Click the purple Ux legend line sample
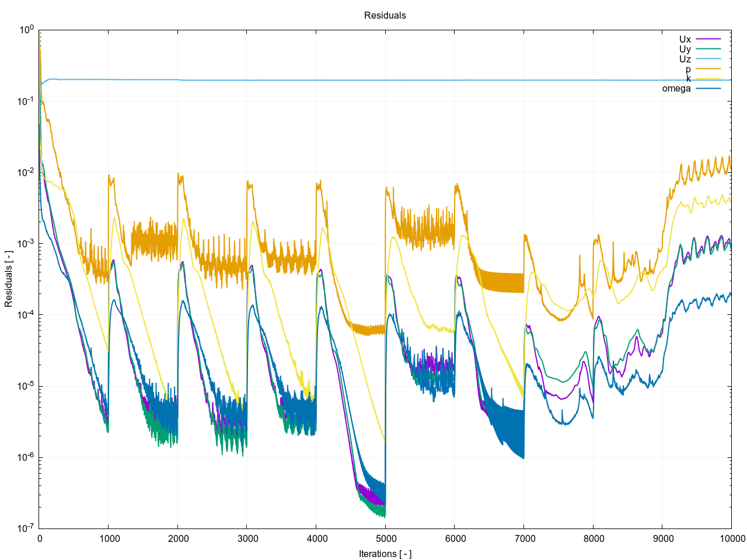The width and height of the screenshot is (747, 560). (708, 39)
